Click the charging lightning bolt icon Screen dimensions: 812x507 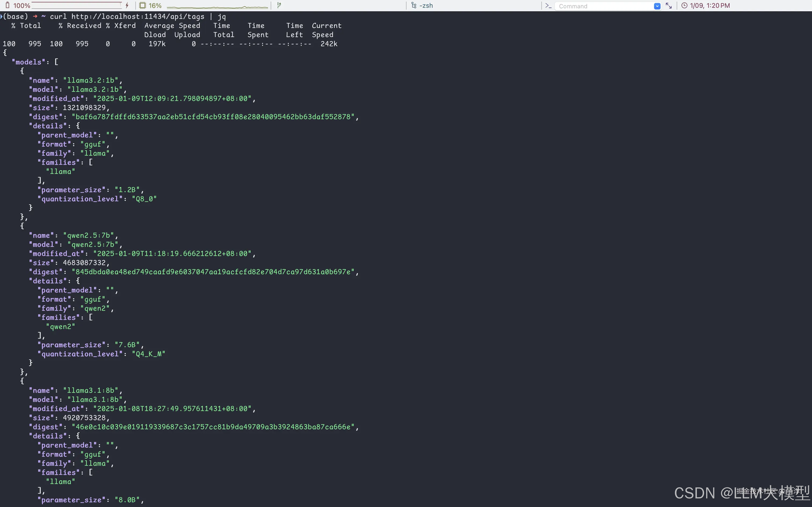point(127,5)
